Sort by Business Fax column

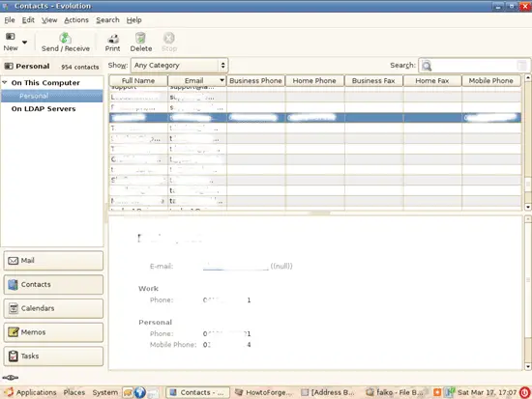point(373,81)
